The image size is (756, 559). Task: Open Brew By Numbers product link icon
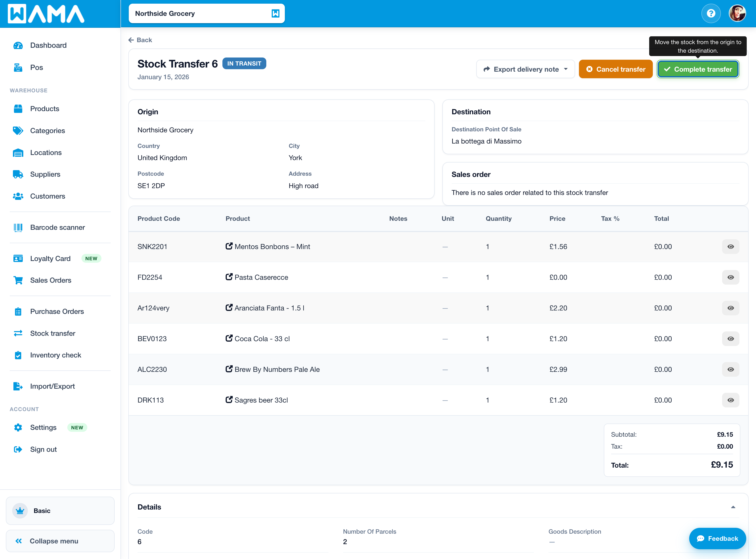click(229, 369)
